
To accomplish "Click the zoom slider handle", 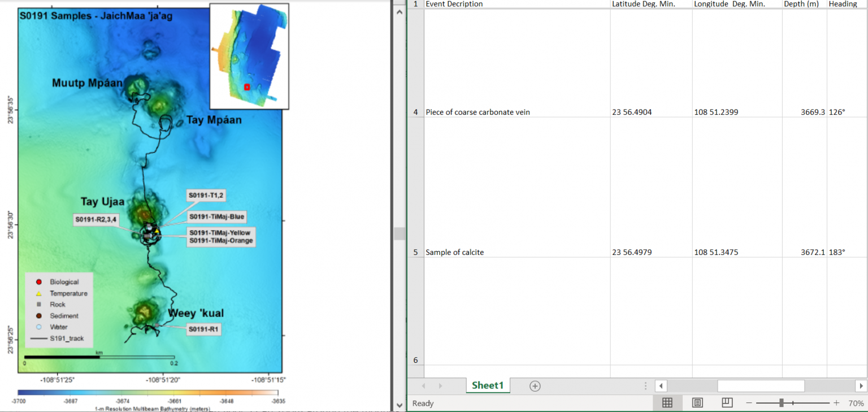I will coord(783,403).
